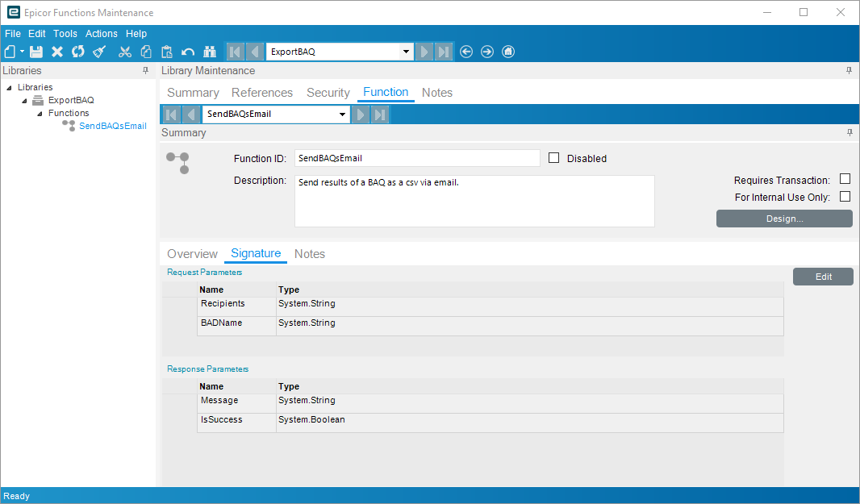Click the New document toolbar icon
The image size is (860, 504).
point(10,52)
